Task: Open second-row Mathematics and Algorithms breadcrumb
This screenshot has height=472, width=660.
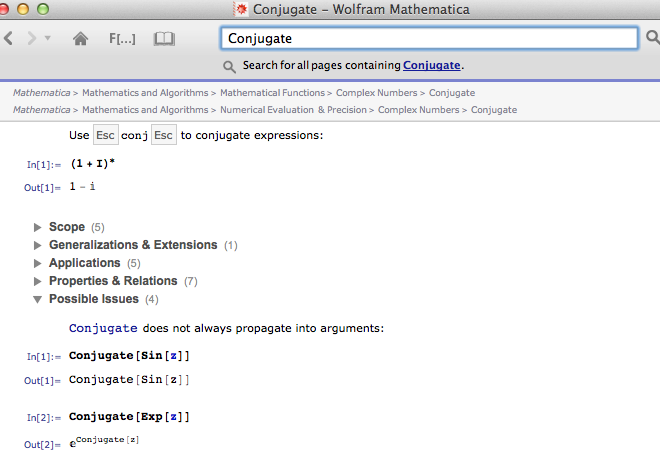Action: pos(145,110)
